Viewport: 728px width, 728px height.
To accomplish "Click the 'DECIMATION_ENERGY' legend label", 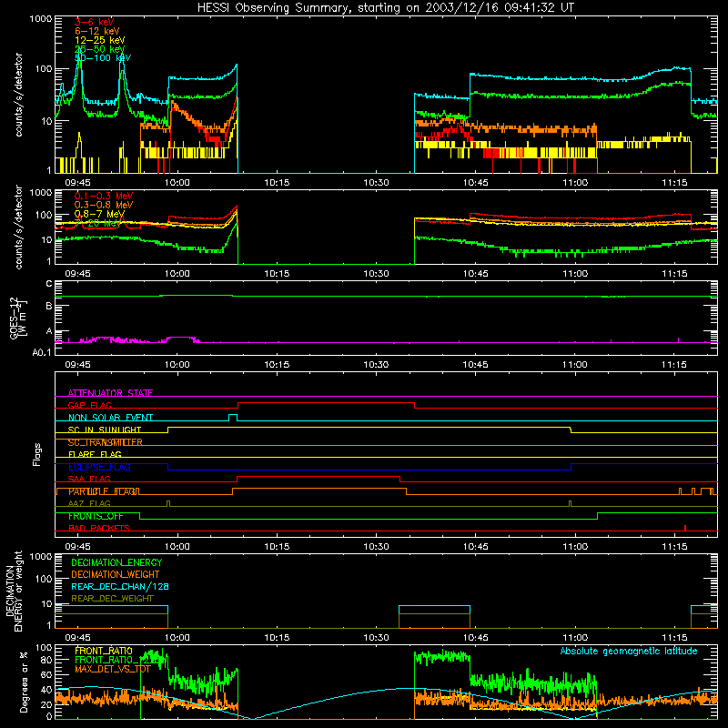I will click(116, 562).
